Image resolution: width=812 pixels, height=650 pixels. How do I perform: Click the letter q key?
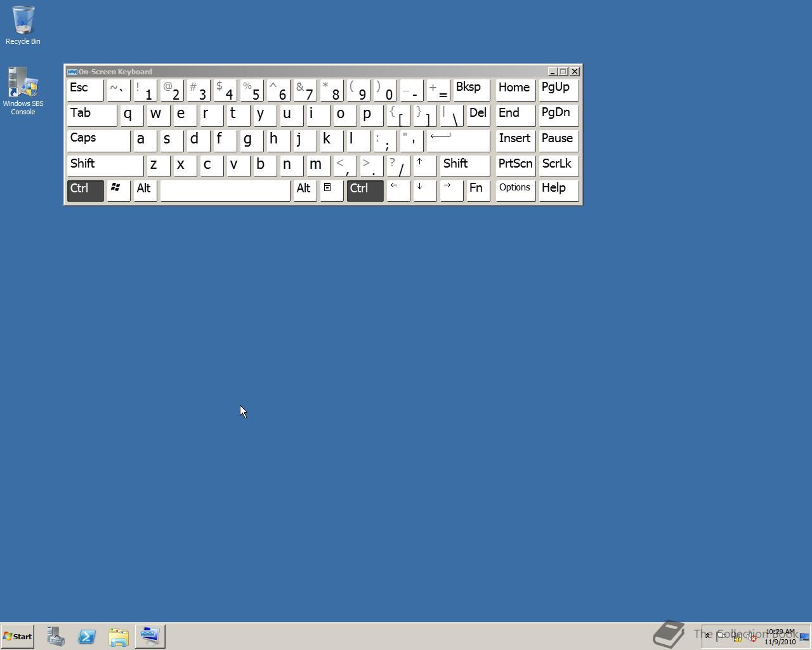pos(132,115)
